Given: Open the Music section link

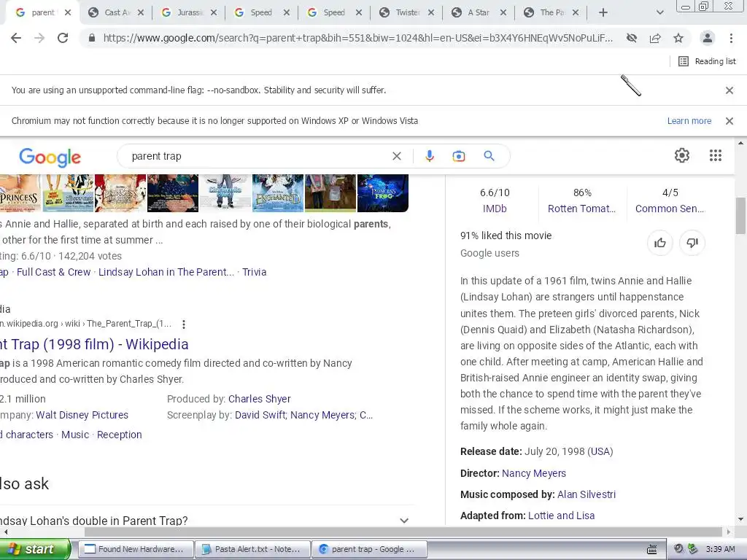Looking at the screenshot, I should click(75, 435).
